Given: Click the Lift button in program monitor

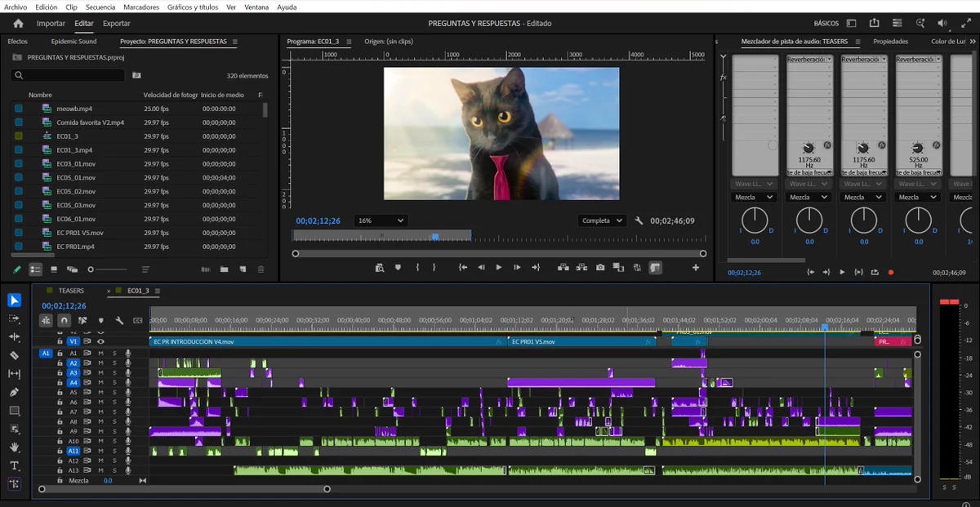Looking at the screenshot, I should point(562,267).
